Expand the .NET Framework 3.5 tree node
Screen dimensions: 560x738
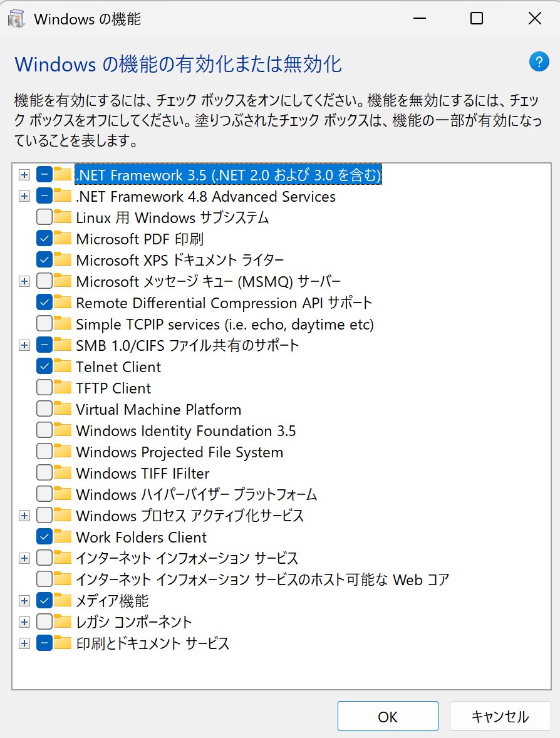[x=24, y=175]
